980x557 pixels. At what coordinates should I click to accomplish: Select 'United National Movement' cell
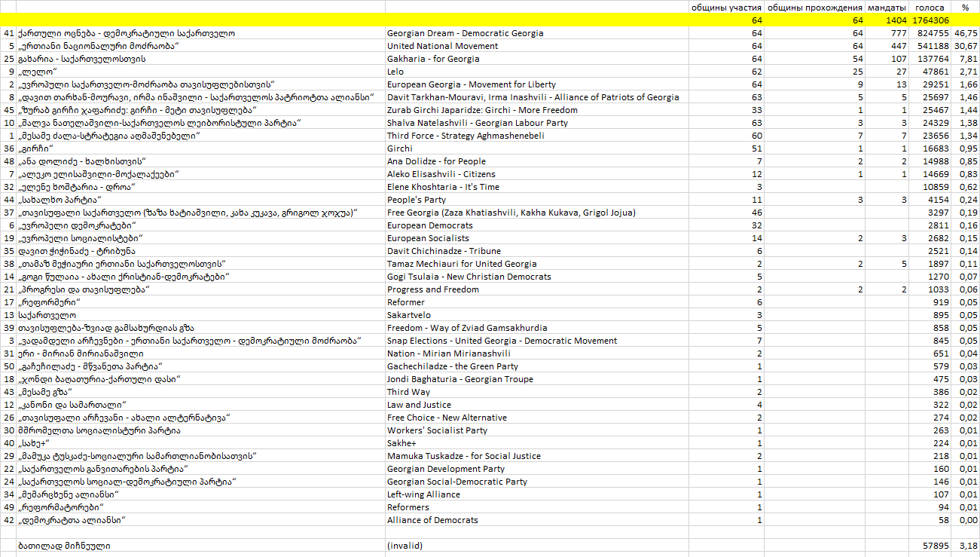pos(537,46)
